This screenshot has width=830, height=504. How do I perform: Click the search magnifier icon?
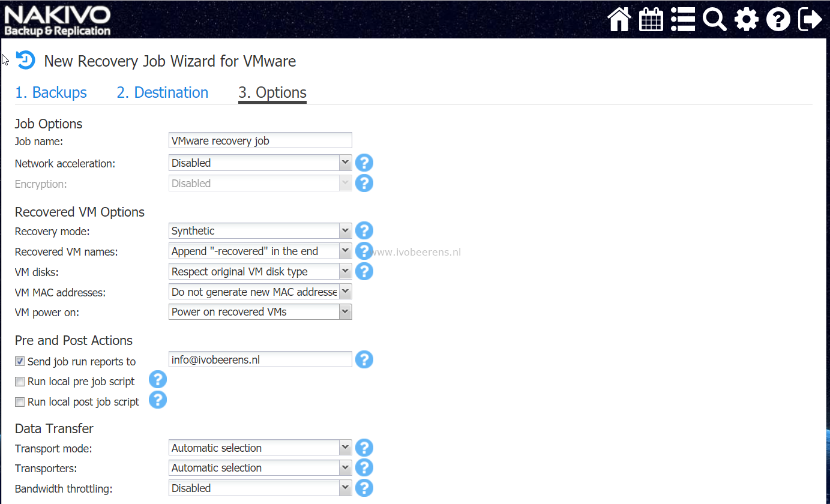pyautogui.click(x=715, y=19)
